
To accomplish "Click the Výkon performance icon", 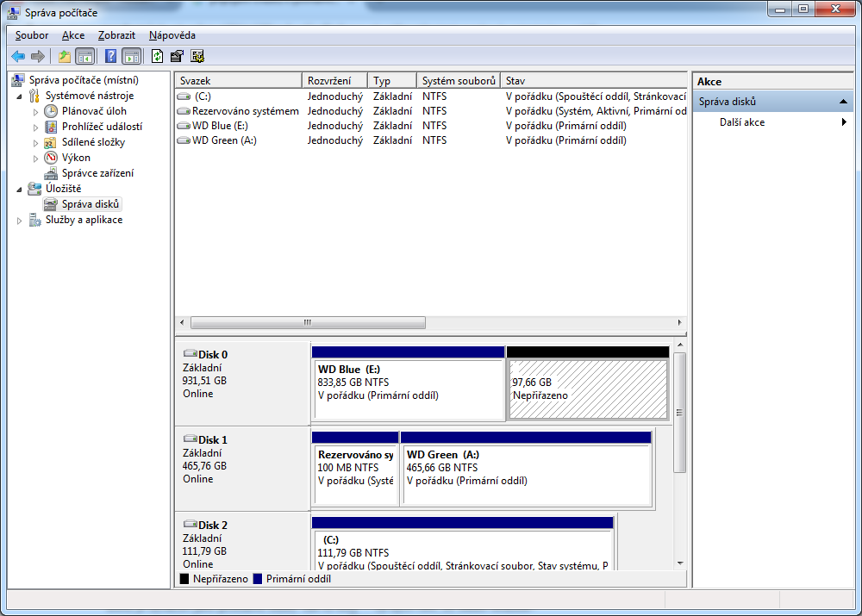I will click(x=51, y=158).
